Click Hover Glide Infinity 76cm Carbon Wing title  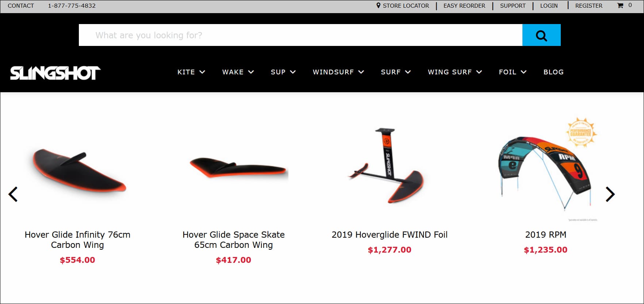tap(77, 240)
